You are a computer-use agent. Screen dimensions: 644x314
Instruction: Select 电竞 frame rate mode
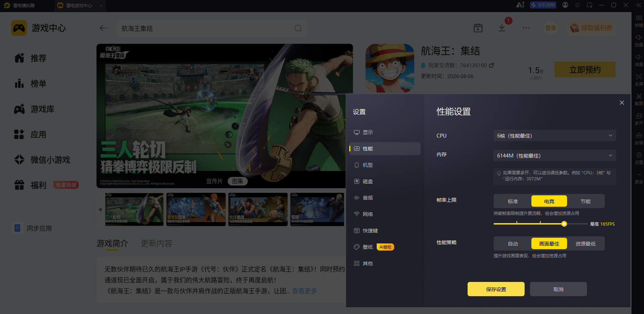(x=549, y=201)
